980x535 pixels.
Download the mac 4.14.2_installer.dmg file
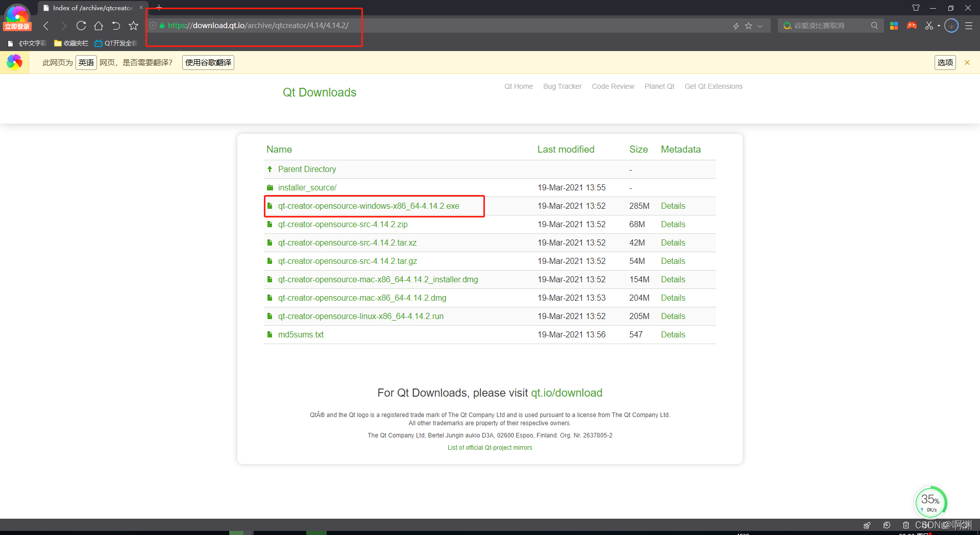click(378, 280)
